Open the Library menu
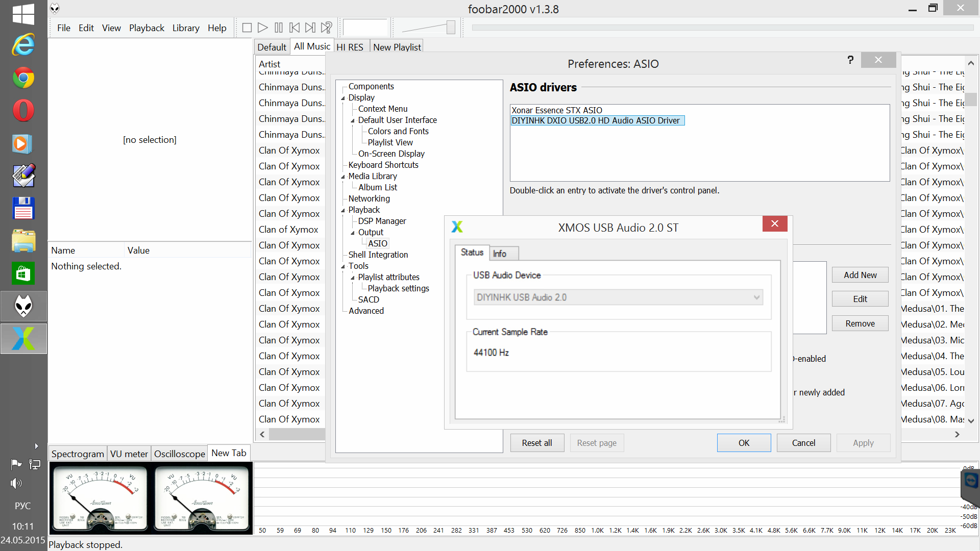 (186, 28)
